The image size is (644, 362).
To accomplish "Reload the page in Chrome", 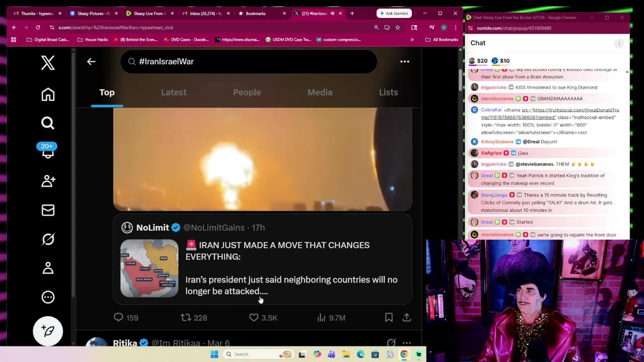I will pos(38,28).
